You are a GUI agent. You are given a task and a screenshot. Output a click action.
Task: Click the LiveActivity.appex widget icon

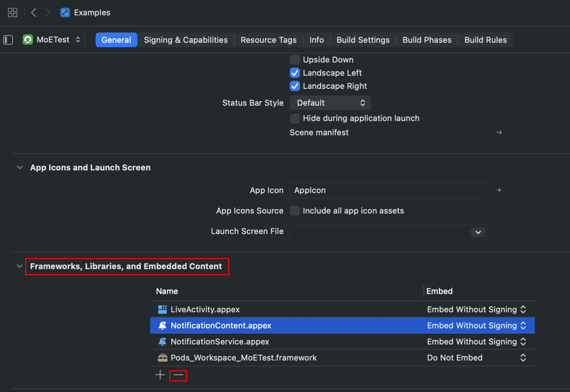(x=163, y=309)
